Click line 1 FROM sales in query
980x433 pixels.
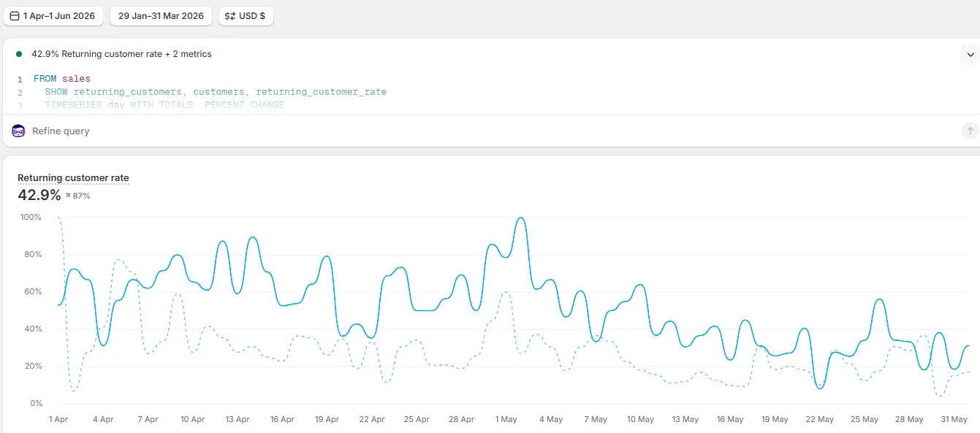pyautogui.click(x=62, y=79)
